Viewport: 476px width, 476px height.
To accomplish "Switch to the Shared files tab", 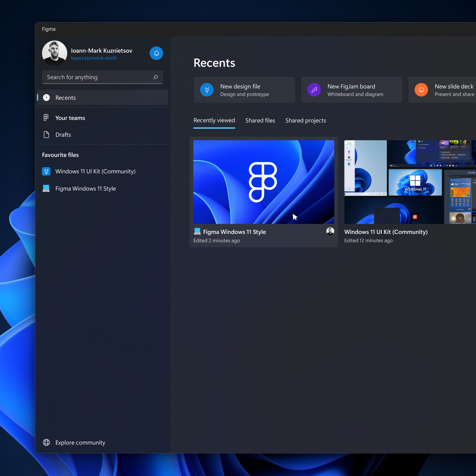I will pos(260,121).
